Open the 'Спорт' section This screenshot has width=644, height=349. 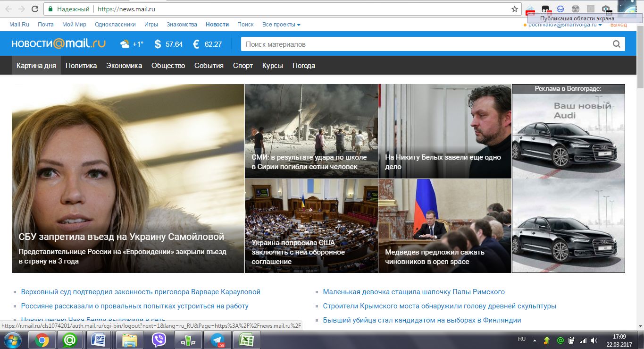[x=243, y=66]
